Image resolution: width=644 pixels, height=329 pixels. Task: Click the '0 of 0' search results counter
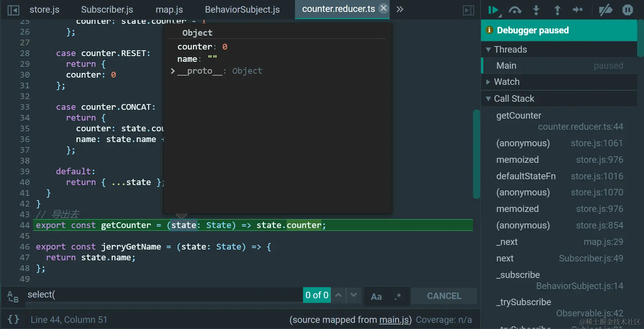(x=317, y=295)
